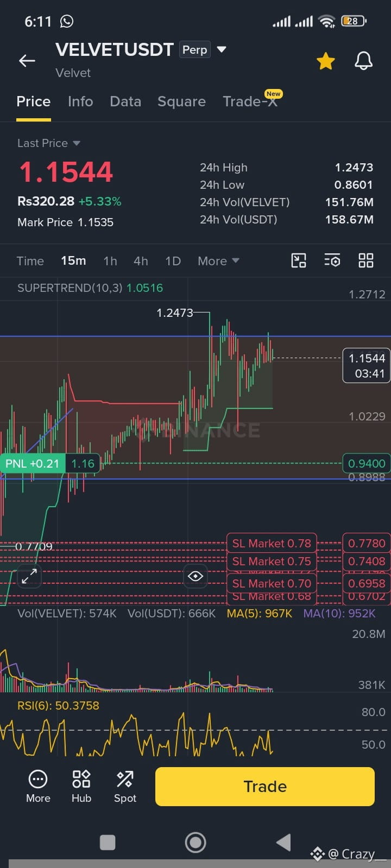Toggle the favorite star for VELVETUSDT
The height and width of the screenshot is (868, 391).
(326, 61)
